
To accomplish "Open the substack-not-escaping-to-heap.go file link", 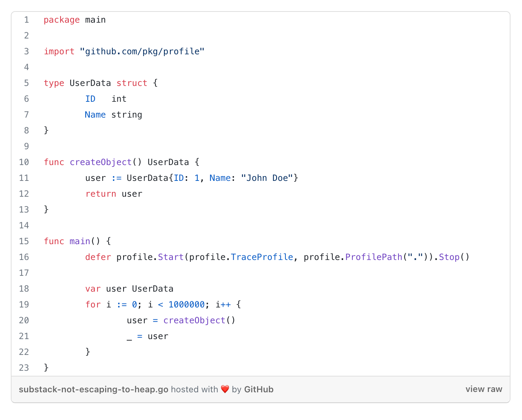I will (x=94, y=389).
